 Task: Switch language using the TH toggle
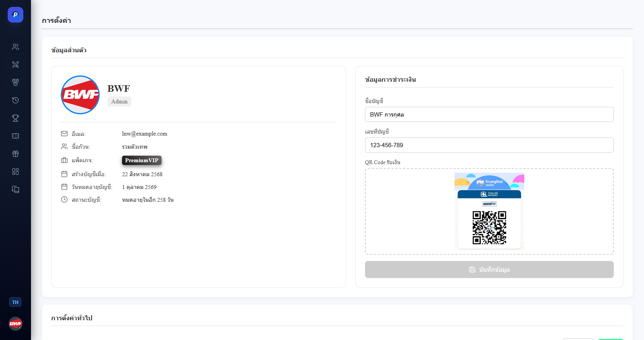pos(15,302)
